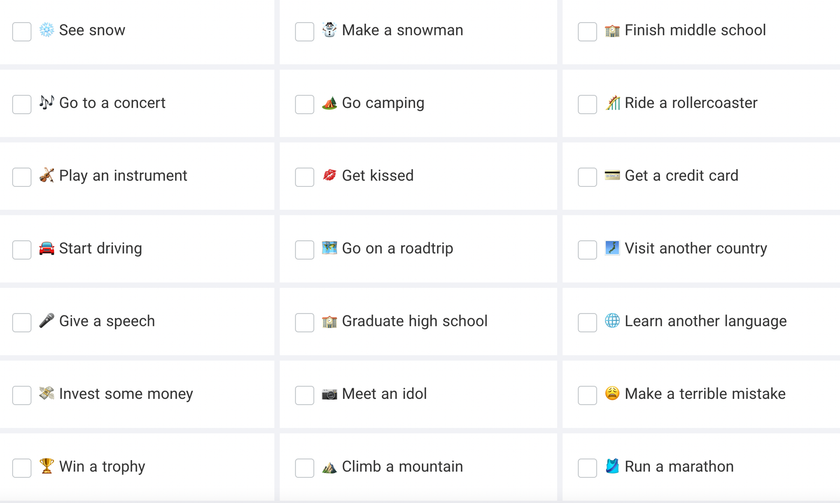
Task: Click the camera icon beside Meet an idol
Action: click(x=330, y=394)
